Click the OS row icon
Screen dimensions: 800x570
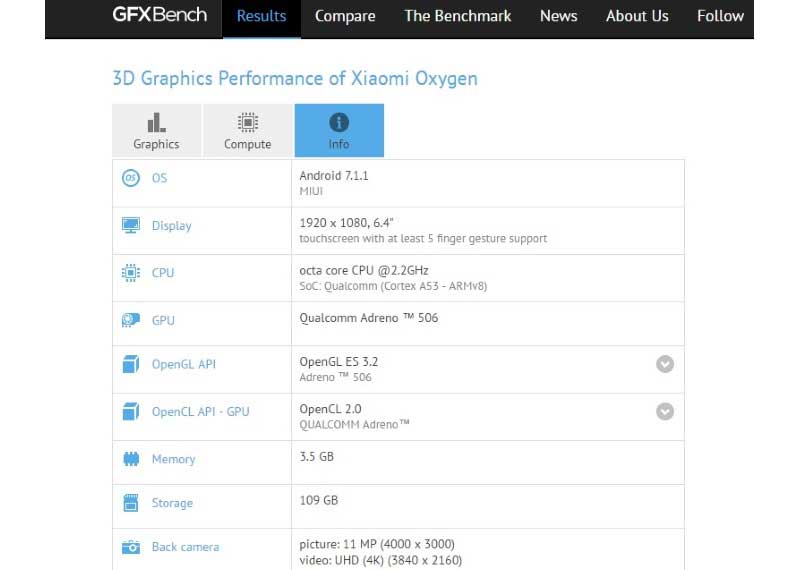click(x=131, y=178)
